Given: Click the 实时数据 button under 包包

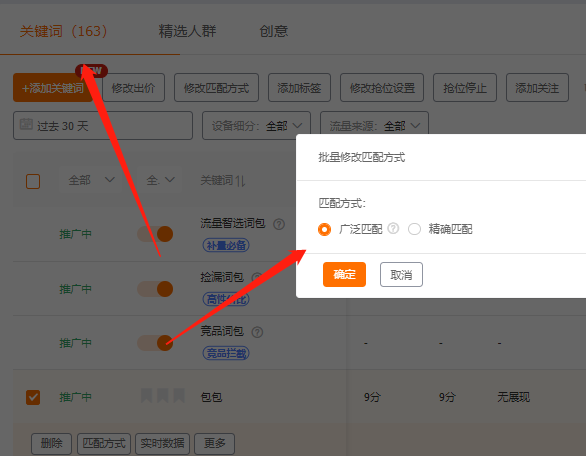Looking at the screenshot, I should 162,444.
